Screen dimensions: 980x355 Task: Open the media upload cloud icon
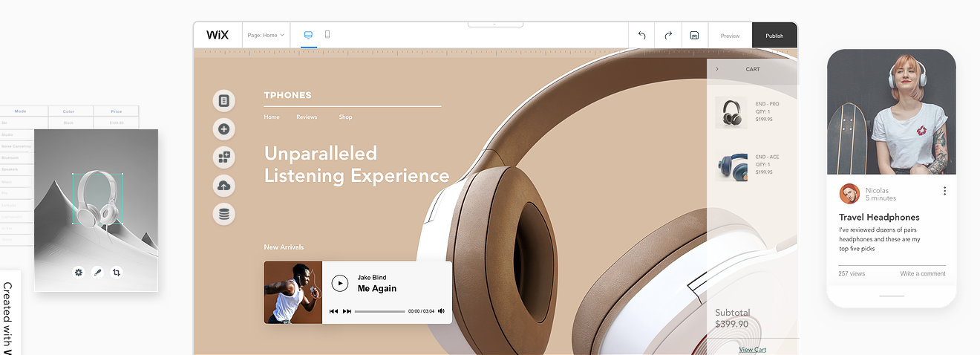tap(224, 186)
